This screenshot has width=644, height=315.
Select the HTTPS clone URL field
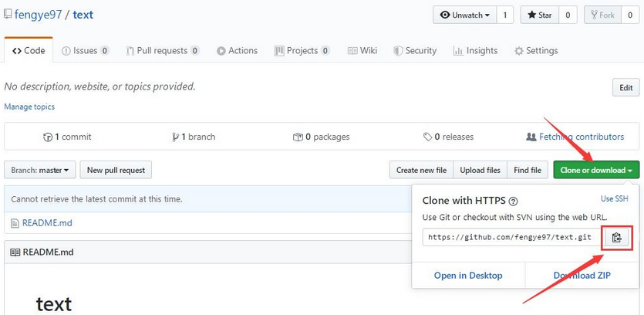coord(514,237)
